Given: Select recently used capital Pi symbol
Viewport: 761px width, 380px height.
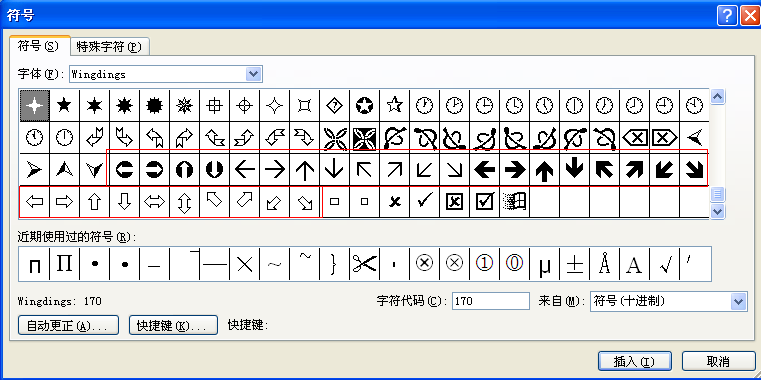Looking at the screenshot, I should pos(64,264).
